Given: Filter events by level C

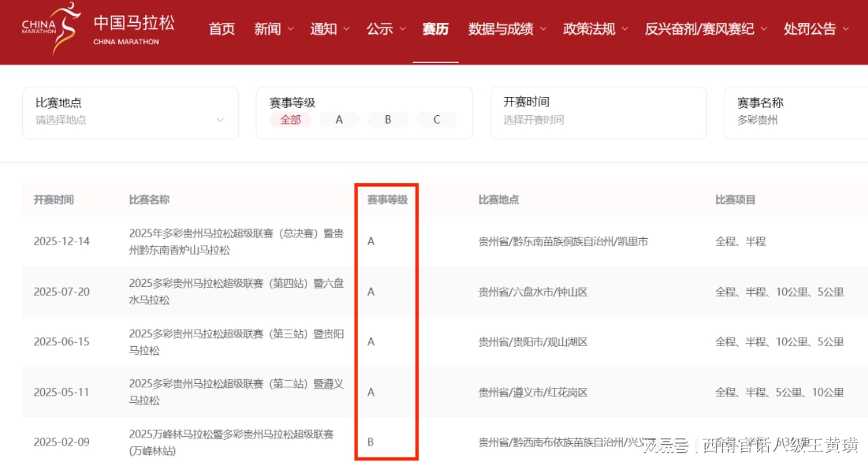Looking at the screenshot, I should click(x=437, y=120).
